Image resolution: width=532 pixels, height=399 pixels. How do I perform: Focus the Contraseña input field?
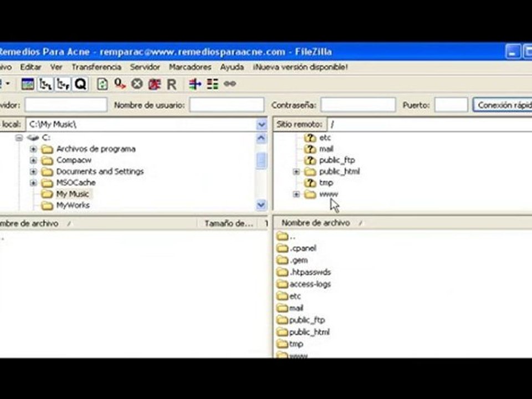[x=358, y=105]
